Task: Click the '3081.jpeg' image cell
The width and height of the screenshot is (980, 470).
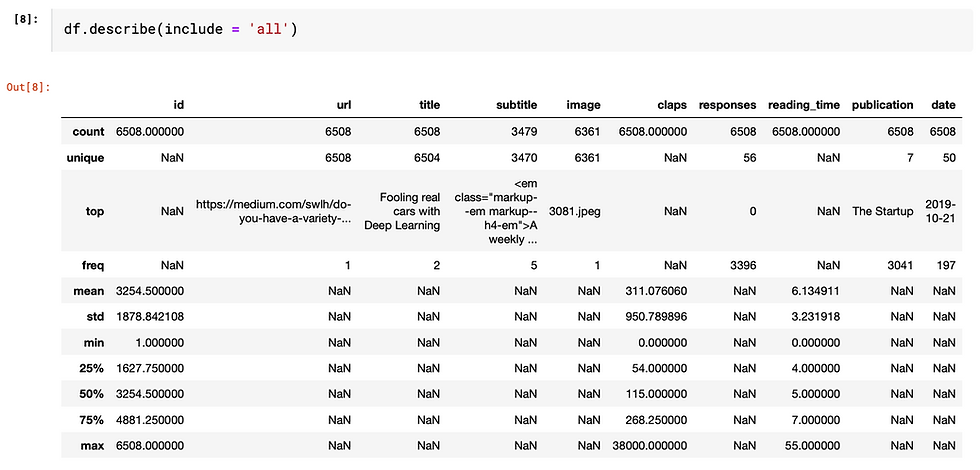Action: click(574, 211)
